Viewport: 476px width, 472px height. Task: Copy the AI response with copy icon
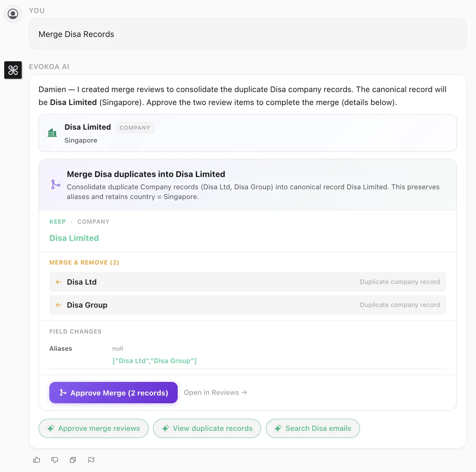point(73,460)
